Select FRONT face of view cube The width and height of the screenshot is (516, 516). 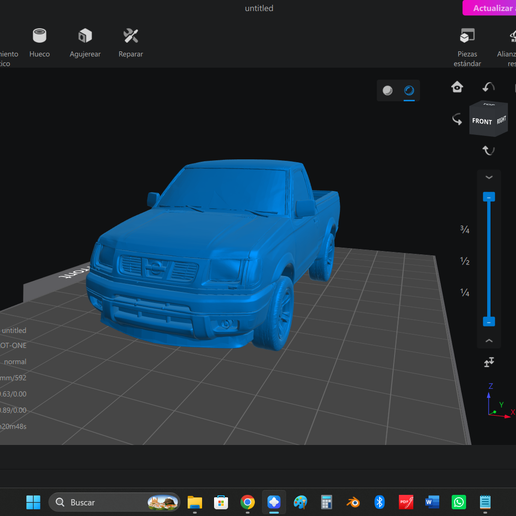482,121
